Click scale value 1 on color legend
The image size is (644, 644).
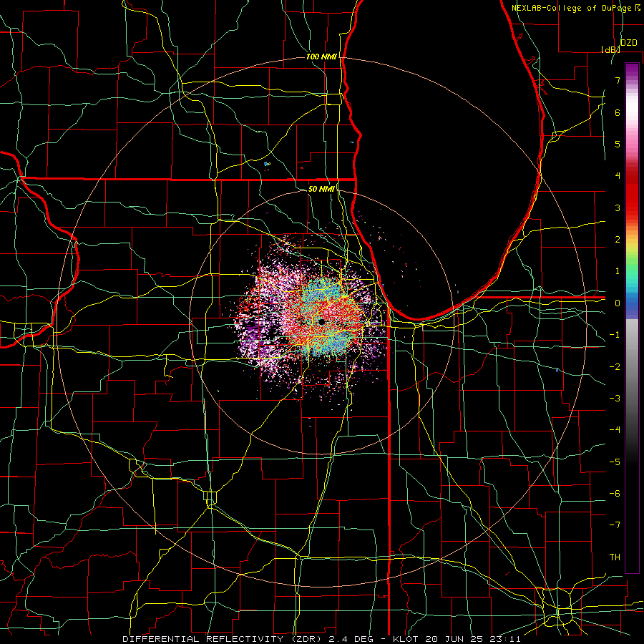618,271
